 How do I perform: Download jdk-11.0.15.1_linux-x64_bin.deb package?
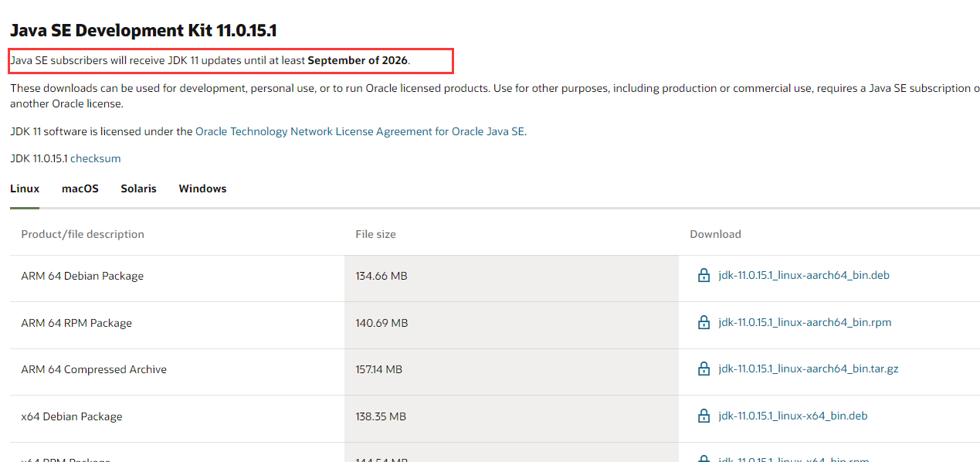tap(793, 416)
